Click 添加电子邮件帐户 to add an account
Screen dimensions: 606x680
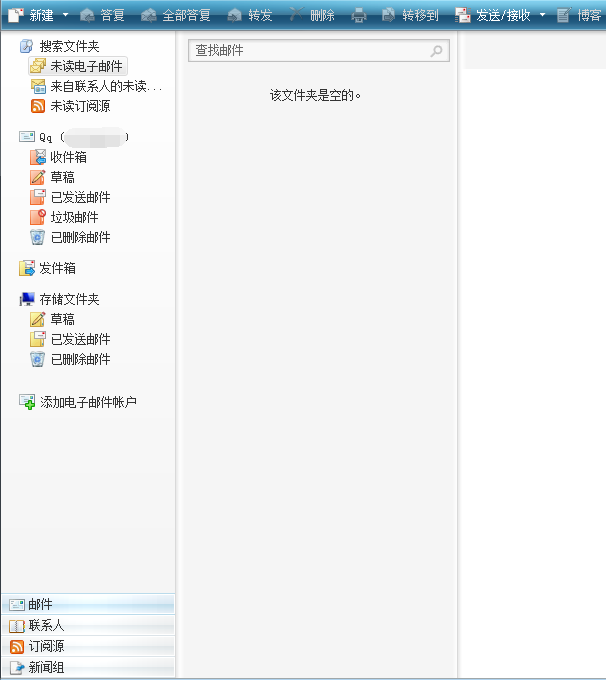[88, 402]
